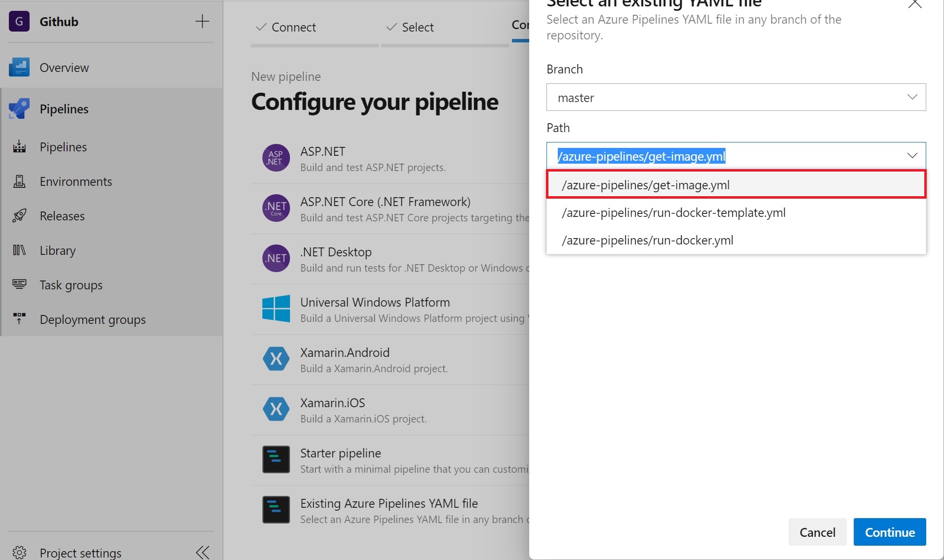Click the plus icon beside Github

(x=202, y=21)
